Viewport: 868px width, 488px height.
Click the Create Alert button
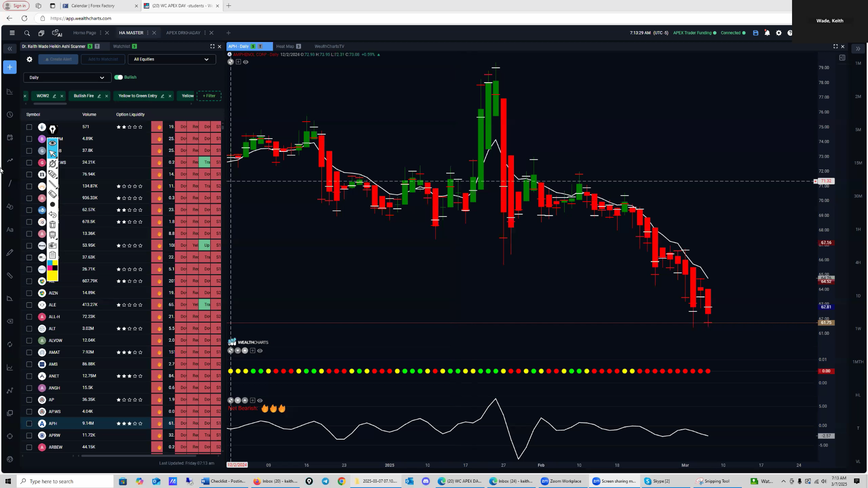[x=58, y=59]
